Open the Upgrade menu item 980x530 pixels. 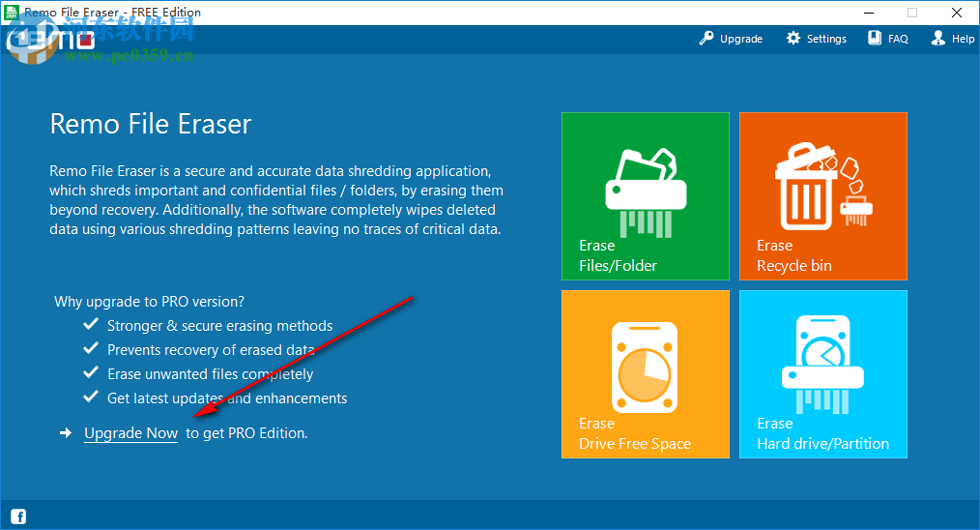coord(732,39)
